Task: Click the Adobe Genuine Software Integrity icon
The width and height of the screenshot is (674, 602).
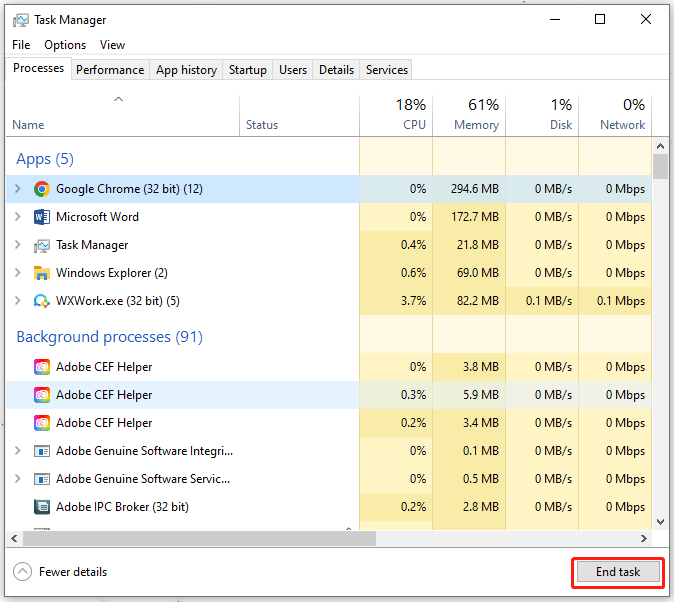Action: (41, 451)
